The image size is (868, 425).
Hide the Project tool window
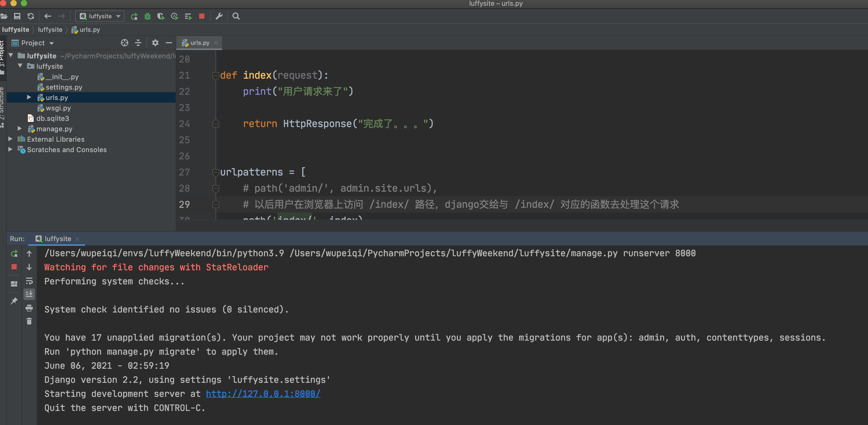click(x=169, y=43)
